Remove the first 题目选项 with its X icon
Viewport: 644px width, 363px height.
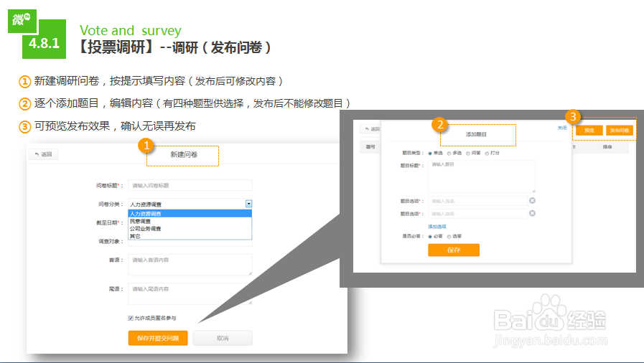click(x=532, y=201)
